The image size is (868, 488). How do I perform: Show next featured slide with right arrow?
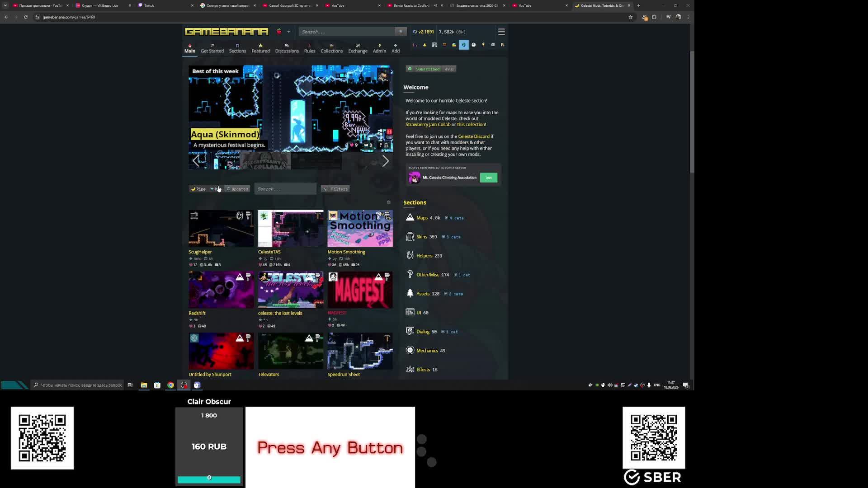point(385,161)
